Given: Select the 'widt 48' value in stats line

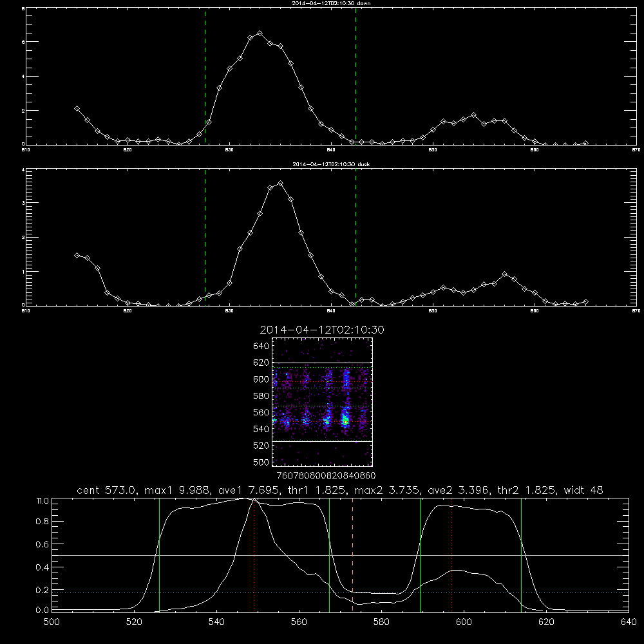Looking at the screenshot, I should [x=583, y=490].
